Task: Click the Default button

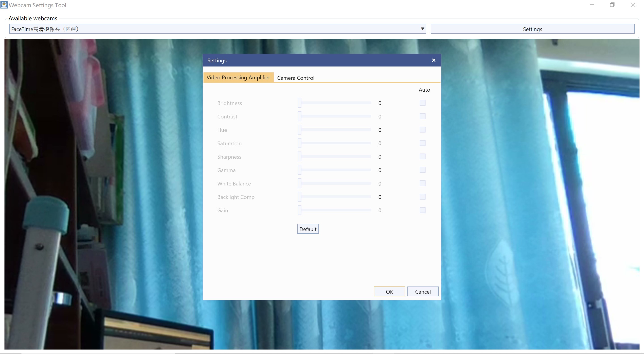Action: (308, 229)
